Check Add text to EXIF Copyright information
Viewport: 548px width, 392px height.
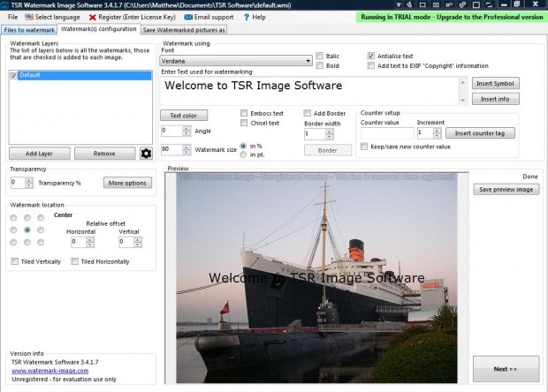pos(371,65)
